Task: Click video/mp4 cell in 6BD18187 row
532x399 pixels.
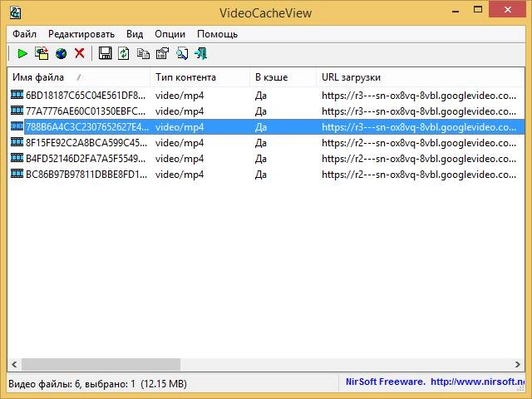Action: 180,96
